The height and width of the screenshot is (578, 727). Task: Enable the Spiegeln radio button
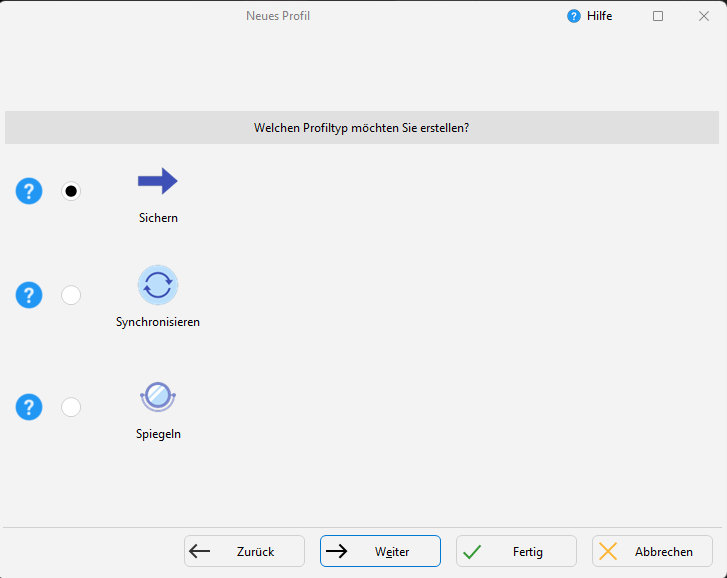pyautogui.click(x=71, y=407)
